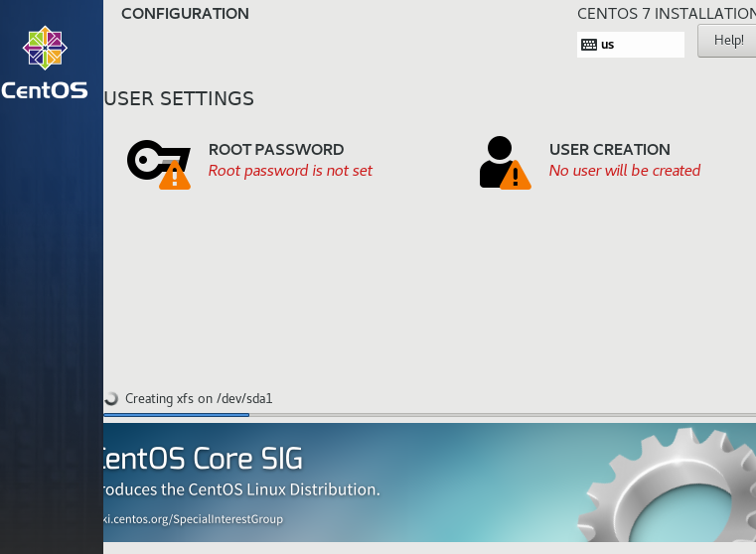
Task: Click the installation progress bar
Action: click(429, 415)
